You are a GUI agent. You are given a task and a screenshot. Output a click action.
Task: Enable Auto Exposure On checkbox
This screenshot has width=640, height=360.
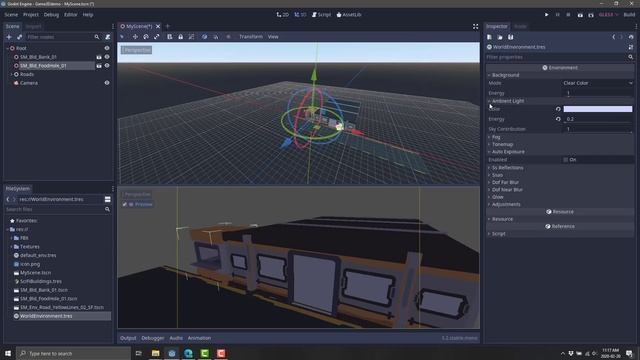coord(565,160)
